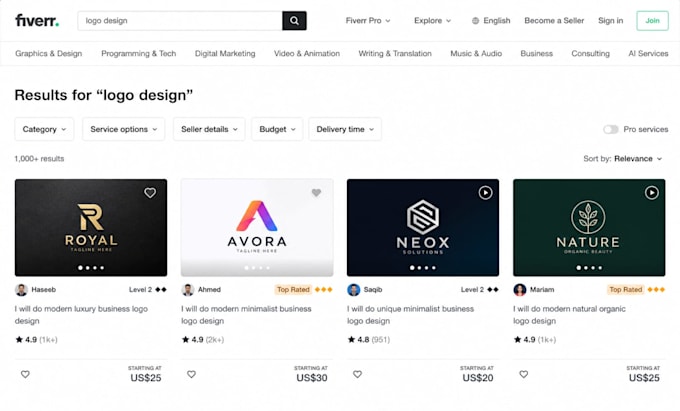Open the NATURE logo gig thumbnail
680x411 pixels.
pos(589,228)
